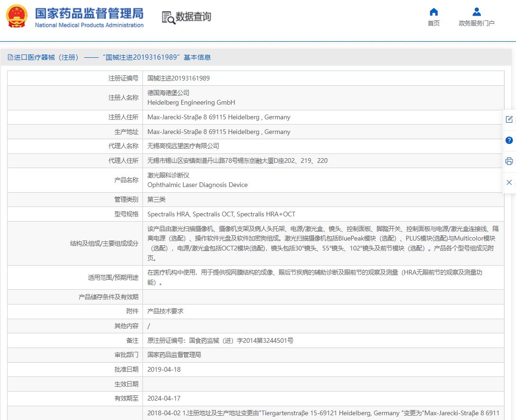Click the print icon in side panel
The width and height of the screenshot is (516, 420).
click(x=509, y=161)
